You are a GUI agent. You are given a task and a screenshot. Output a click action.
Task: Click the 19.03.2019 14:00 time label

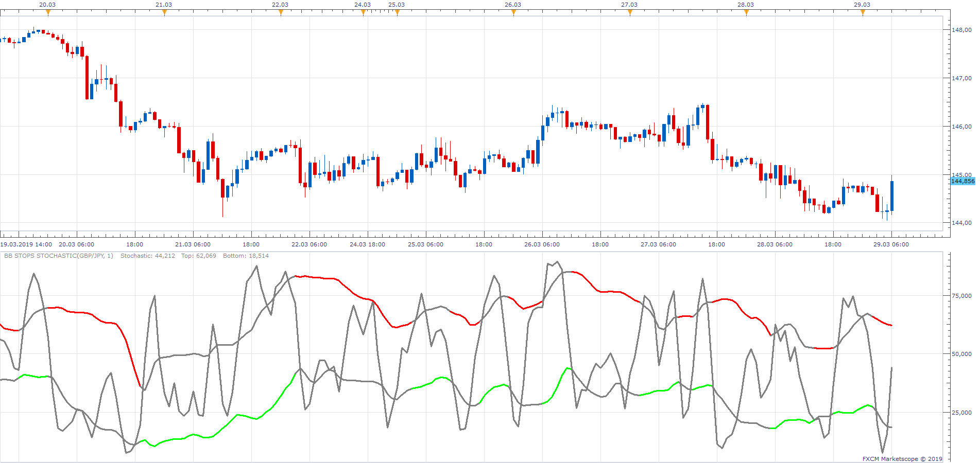click(x=26, y=244)
